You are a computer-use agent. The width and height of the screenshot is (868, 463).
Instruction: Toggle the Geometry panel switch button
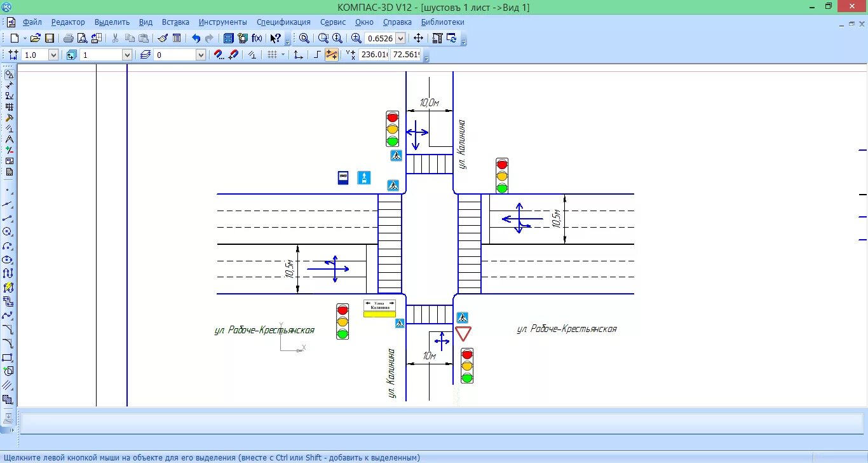coord(9,74)
